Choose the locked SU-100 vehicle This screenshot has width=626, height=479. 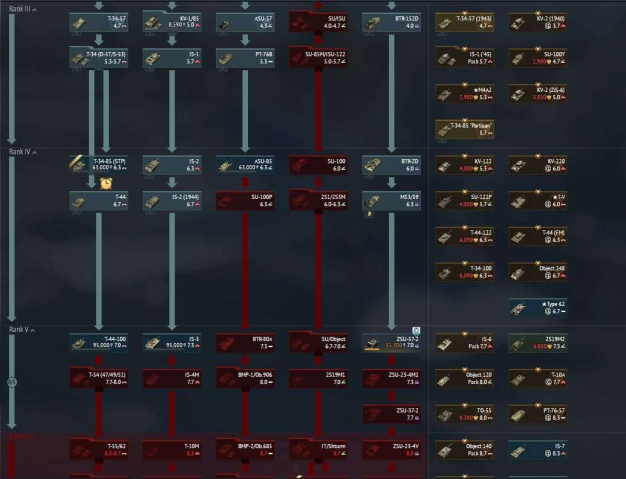(319, 164)
